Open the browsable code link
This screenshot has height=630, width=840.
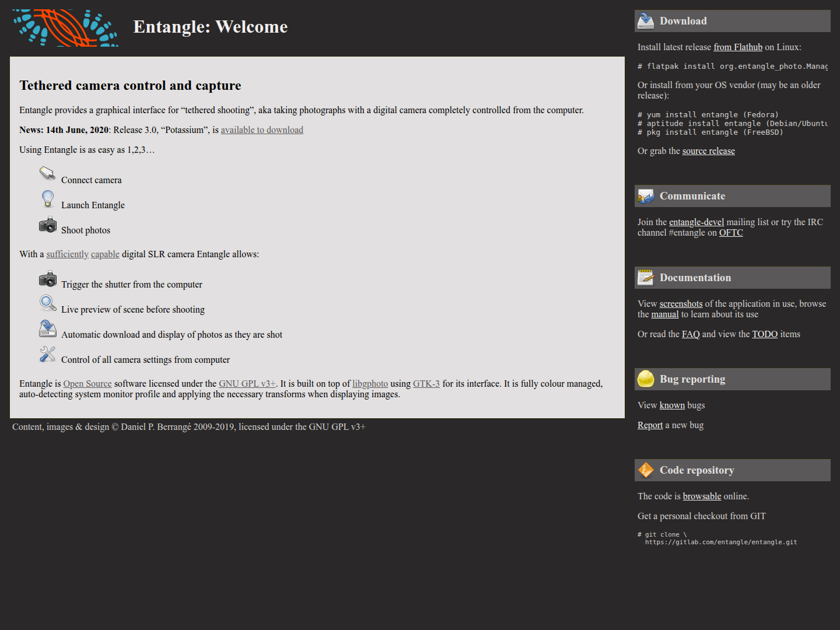(702, 496)
